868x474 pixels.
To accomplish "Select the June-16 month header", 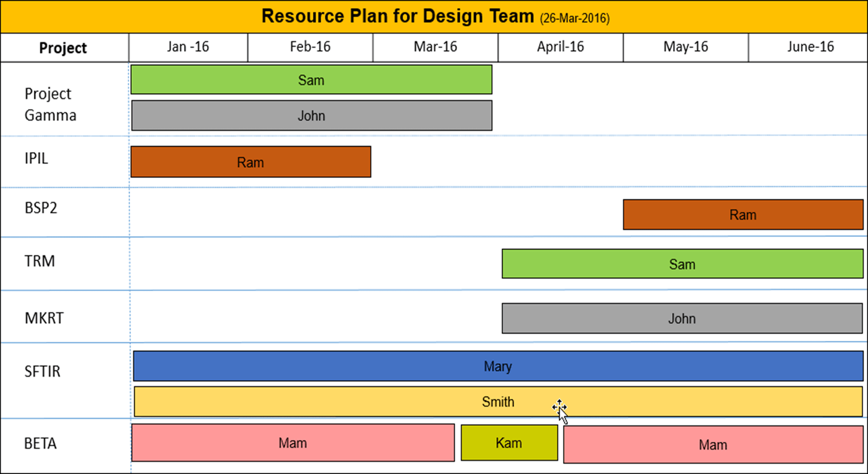I will tap(810, 47).
